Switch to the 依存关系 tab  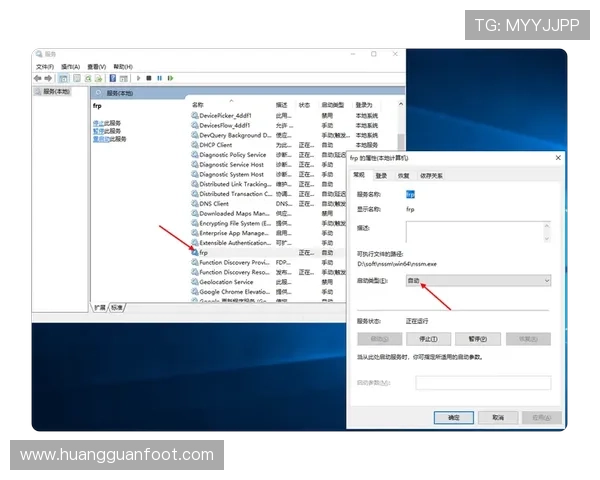tap(431, 175)
